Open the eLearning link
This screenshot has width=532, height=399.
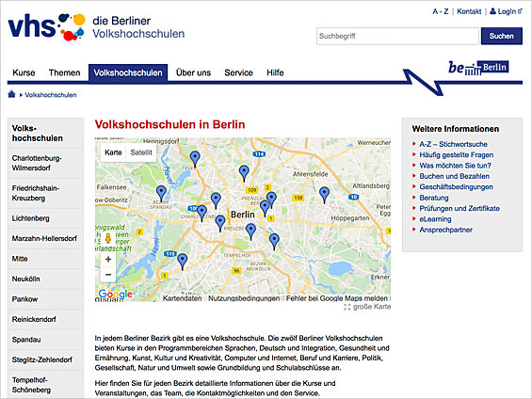click(435, 219)
